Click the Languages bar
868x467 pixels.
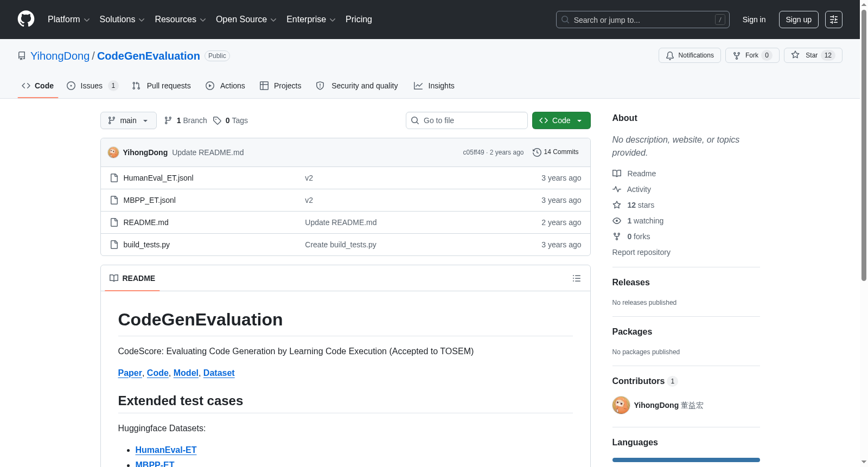(686, 460)
